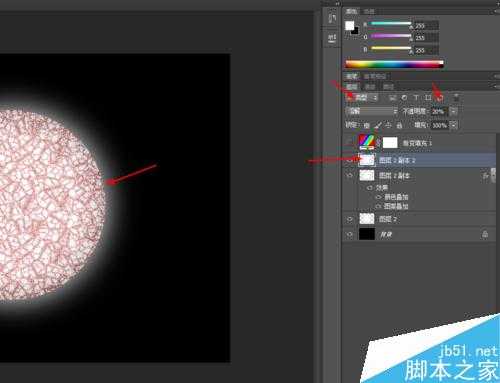
Task: Toggle visibility of overlay effect below 颜色叠加
Action: coord(378,206)
